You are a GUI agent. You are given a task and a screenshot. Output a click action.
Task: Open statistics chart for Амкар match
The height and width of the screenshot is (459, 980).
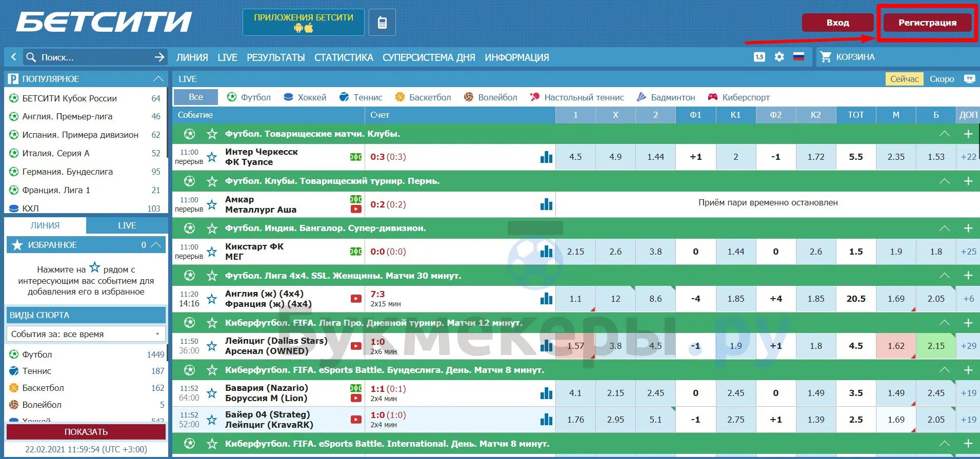[x=546, y=204]
